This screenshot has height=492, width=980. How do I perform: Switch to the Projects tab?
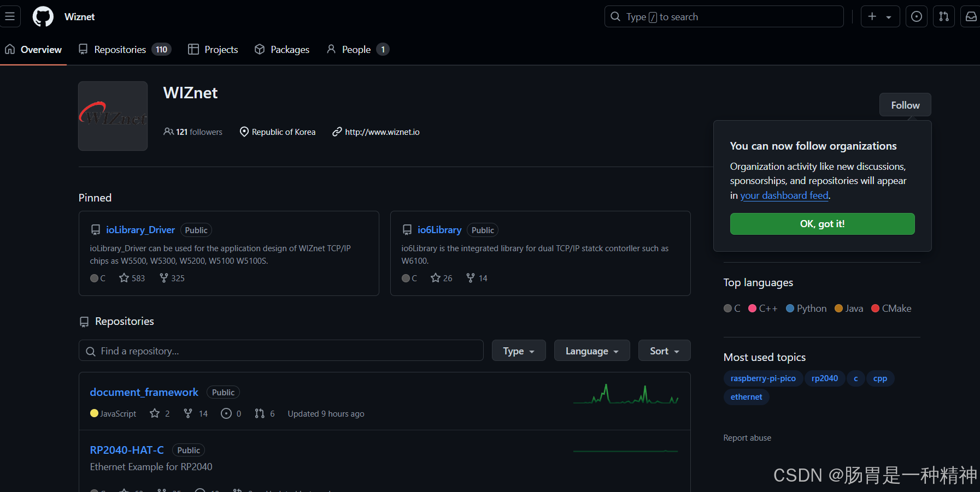tap(213, 49)
